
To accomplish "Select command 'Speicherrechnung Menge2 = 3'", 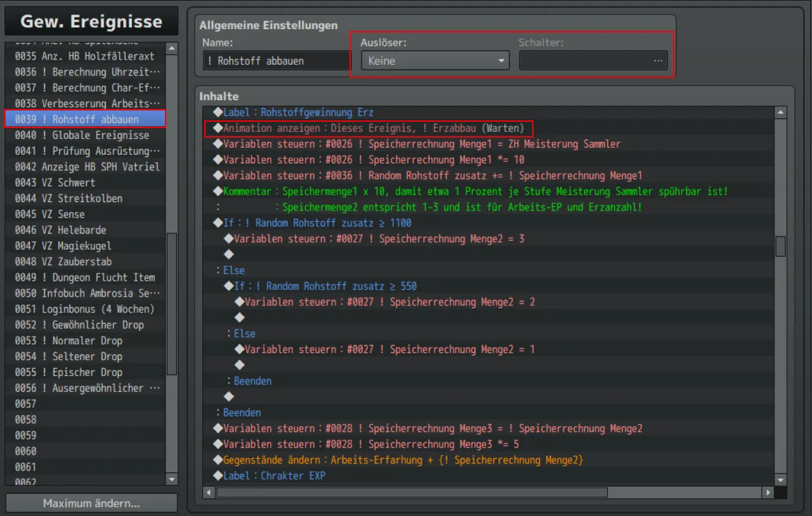I will (x=488, y=239).
